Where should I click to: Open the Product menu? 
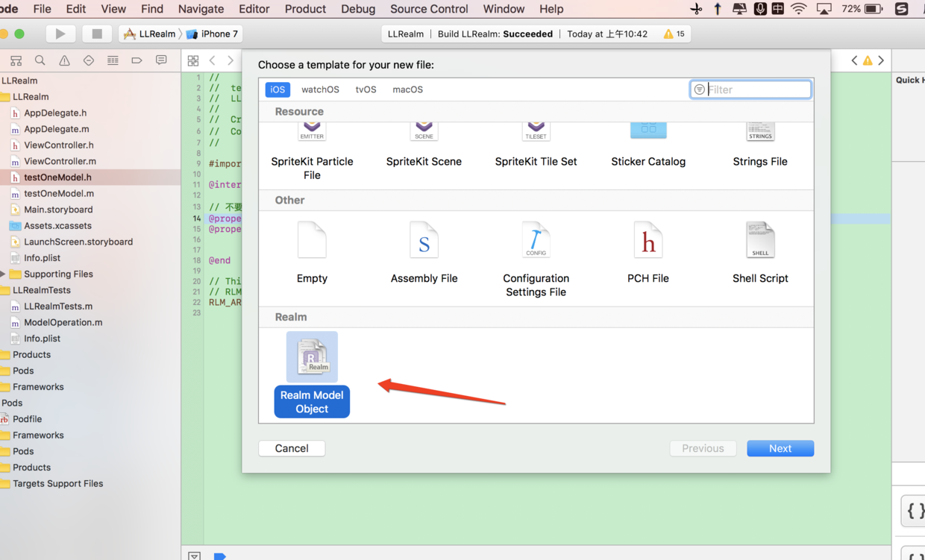[x=305, y=9]
